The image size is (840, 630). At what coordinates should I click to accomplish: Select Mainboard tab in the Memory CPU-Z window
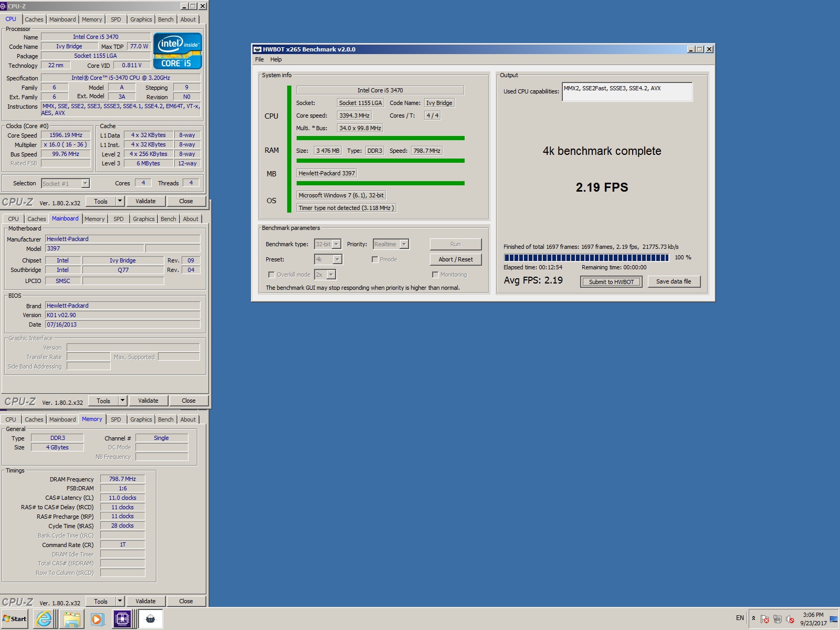62,419
